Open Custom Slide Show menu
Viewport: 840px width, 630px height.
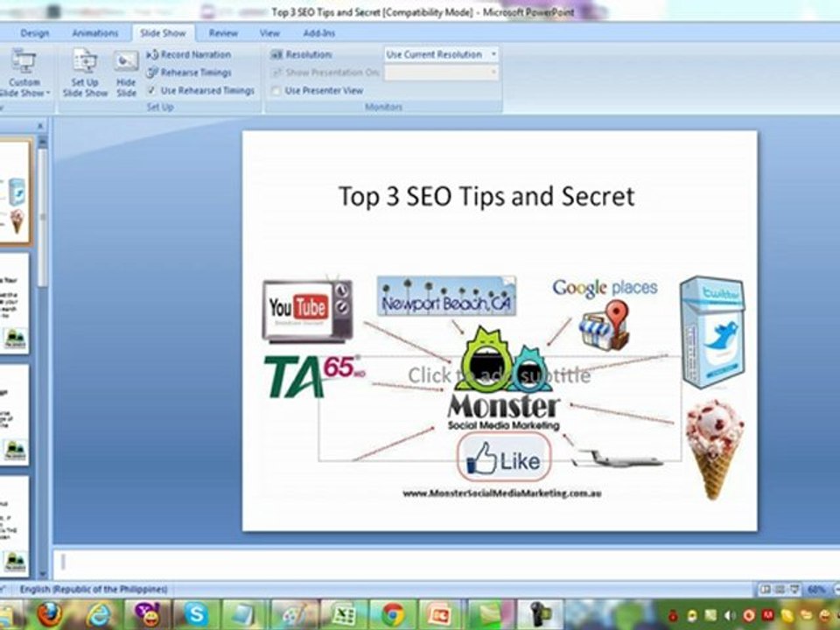(23, 73)
